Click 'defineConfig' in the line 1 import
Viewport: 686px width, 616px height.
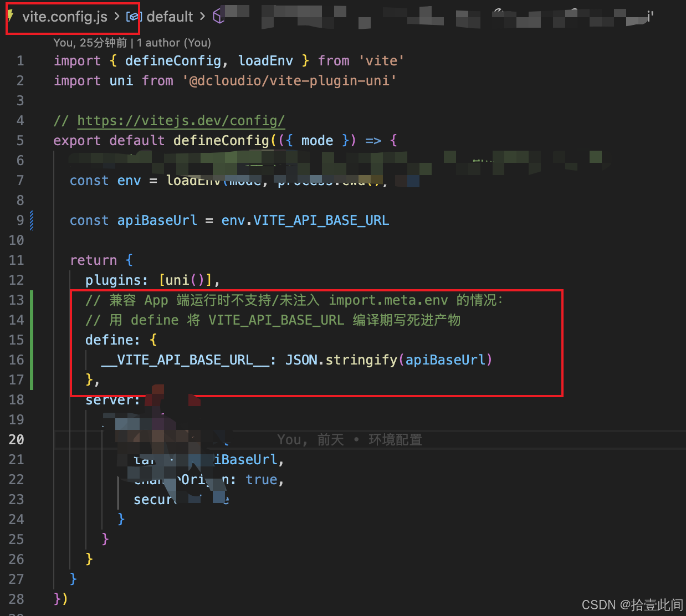coord(173,61)
